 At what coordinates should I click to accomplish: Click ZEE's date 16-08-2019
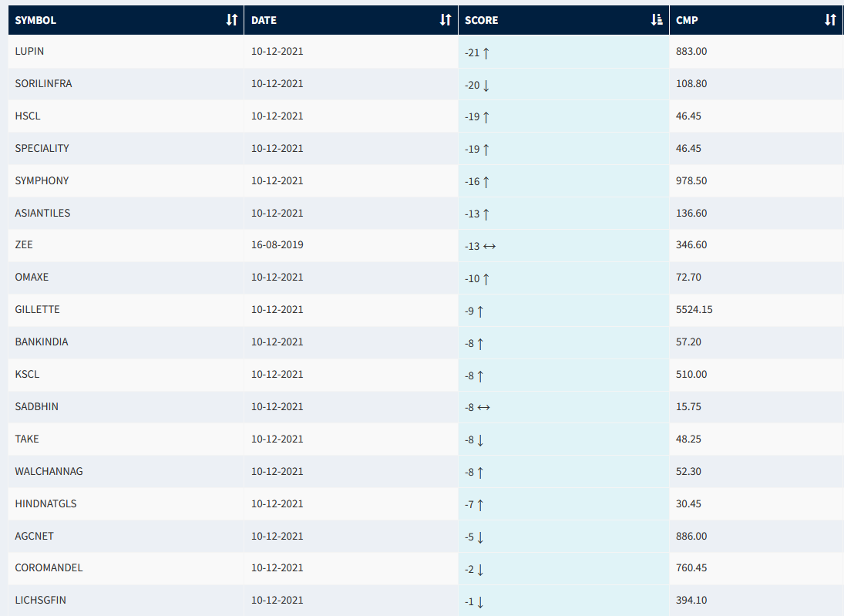click(x=277, y=245)
